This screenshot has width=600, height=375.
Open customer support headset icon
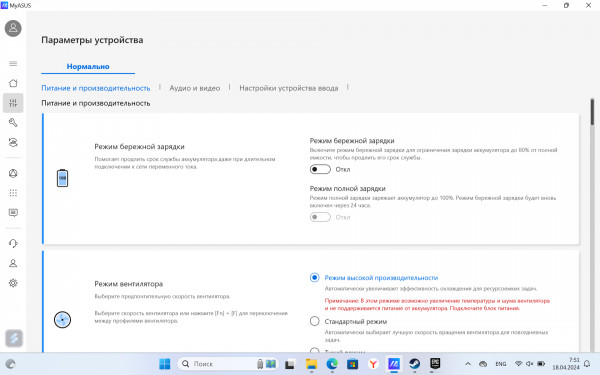(x=13, y=243)
